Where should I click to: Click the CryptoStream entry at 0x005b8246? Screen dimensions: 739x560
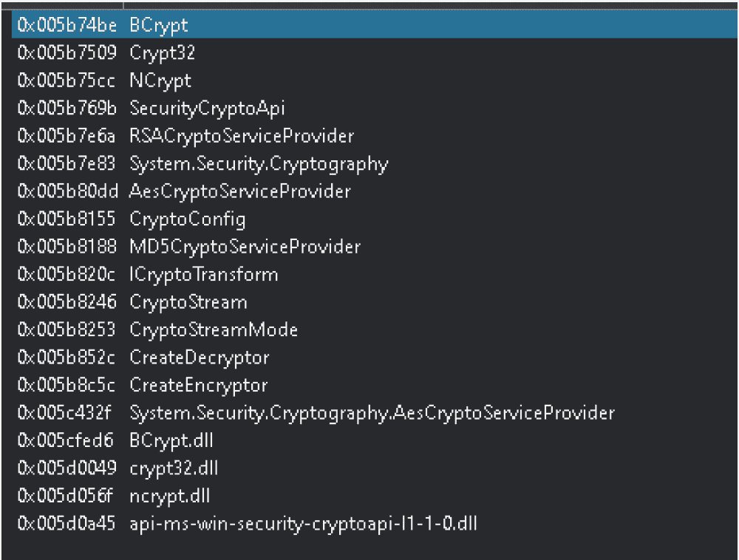pos(188,302)
